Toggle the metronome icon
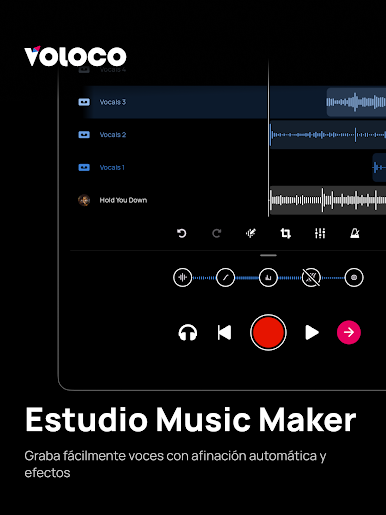 pyautogui.click(x=355, y=233)
